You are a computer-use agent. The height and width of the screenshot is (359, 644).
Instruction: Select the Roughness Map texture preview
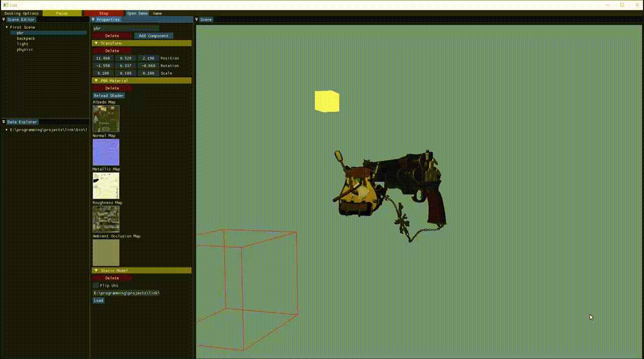106,219
